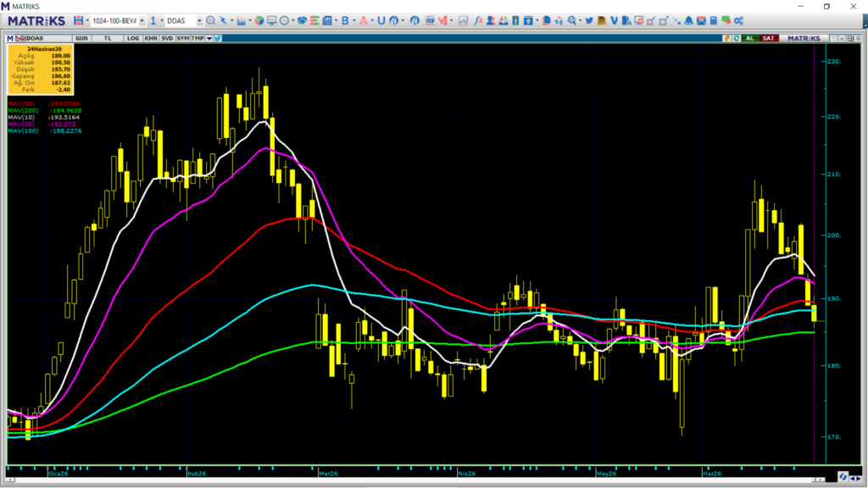The image size is (868, 488).
Task: Click the horizontal scrollbar under the chart
Action: pyautogui.click(x=415, y=480)
